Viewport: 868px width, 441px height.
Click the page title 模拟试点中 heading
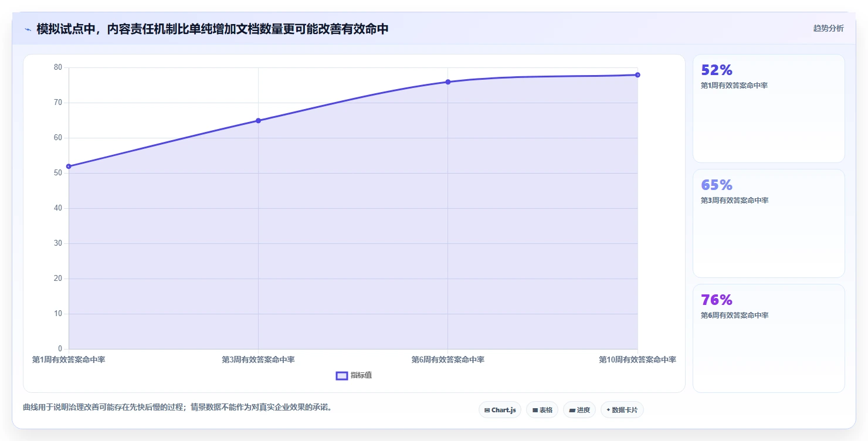click(212, 29)
